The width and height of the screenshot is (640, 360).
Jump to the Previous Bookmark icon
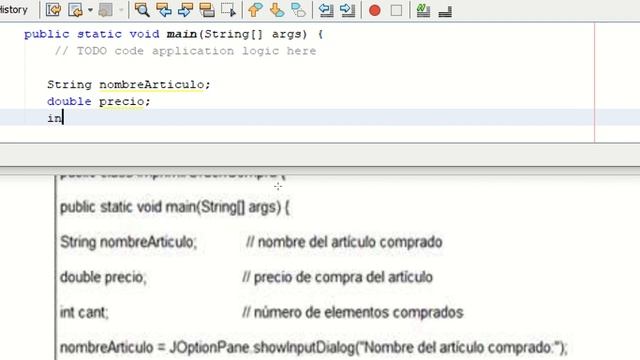point(256,10)
